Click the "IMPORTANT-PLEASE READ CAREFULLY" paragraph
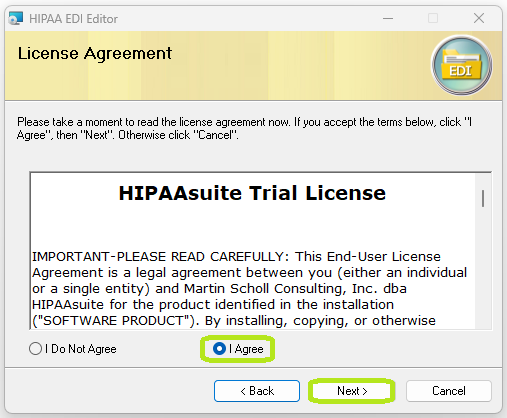Viewport: 507px width, 418px height. (249, 288)
